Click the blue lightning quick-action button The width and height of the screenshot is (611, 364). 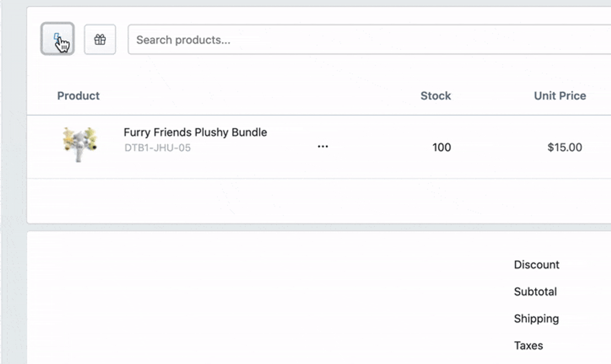coord(57,39)
